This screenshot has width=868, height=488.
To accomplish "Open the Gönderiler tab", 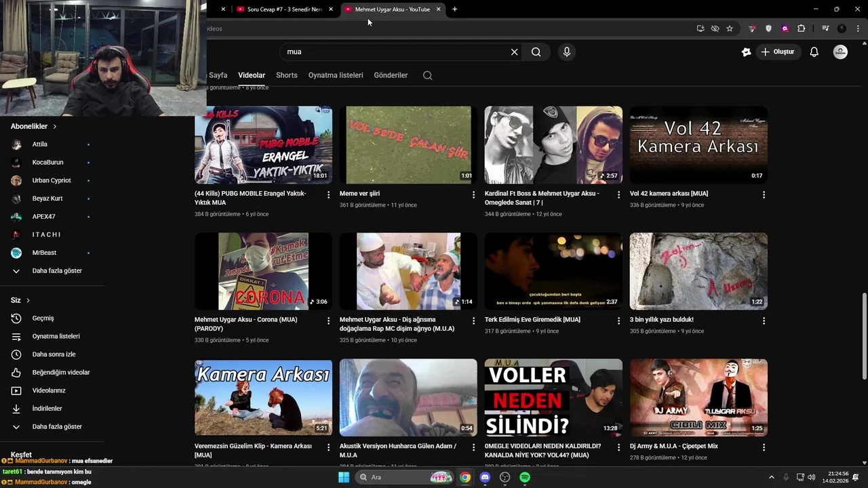I will pos(391,75).
